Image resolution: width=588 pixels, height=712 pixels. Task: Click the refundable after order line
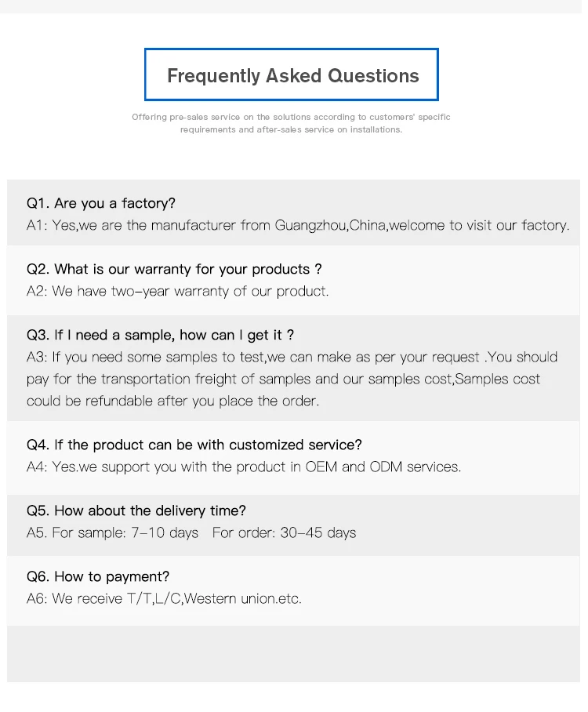(x=172, y=401)
